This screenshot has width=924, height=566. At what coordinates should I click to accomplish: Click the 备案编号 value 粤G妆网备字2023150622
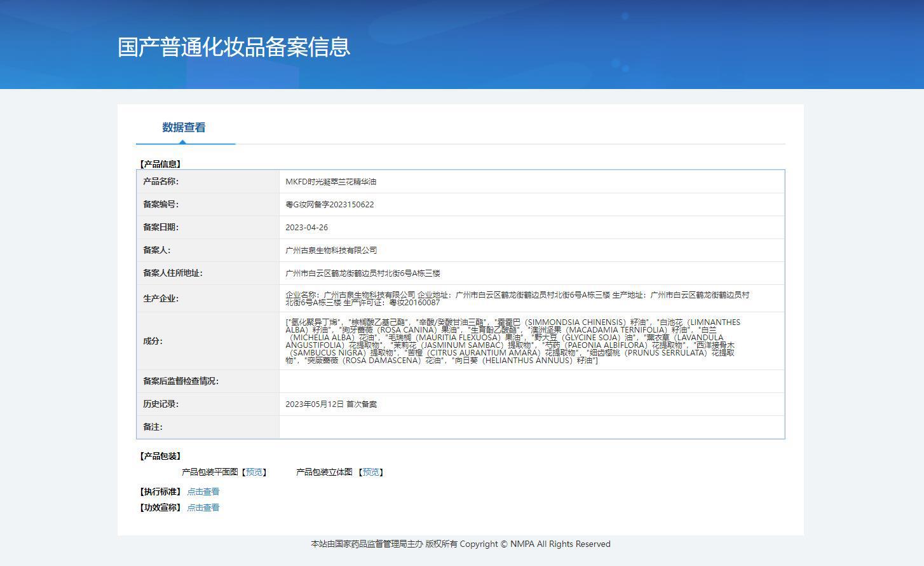coord(330,205)
